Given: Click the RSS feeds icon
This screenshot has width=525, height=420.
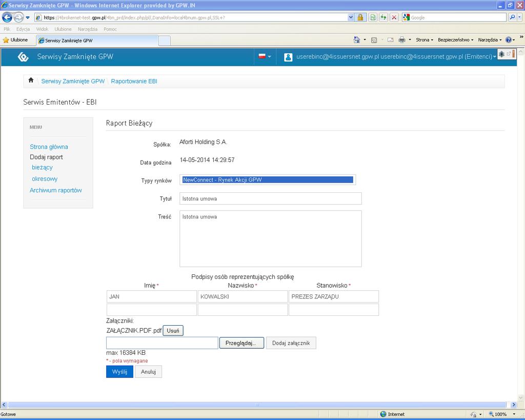Looking at the screenshot, I should tap(374, 40).
